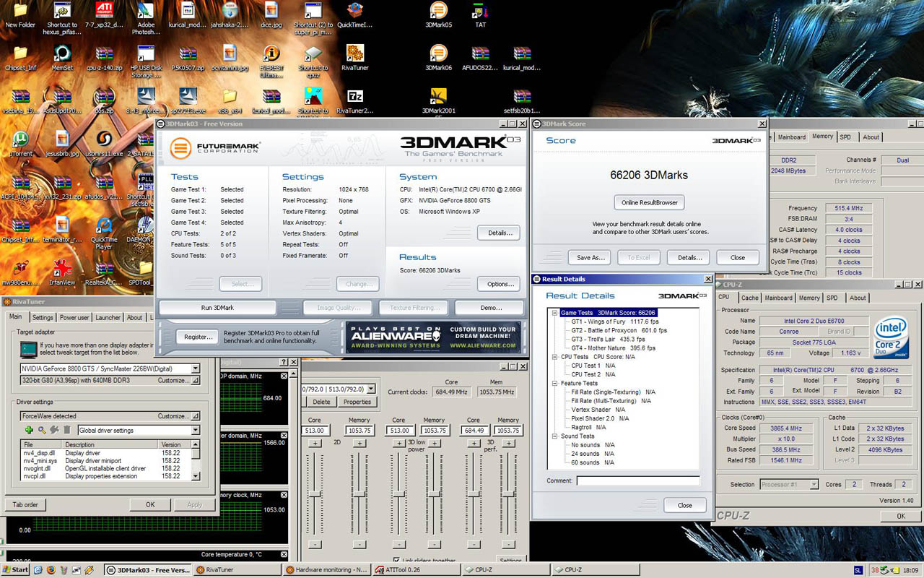The image size is (924, 578).
Task: Adjust the 2D Core clock slider thumb
Action: (x=315, y=493)
